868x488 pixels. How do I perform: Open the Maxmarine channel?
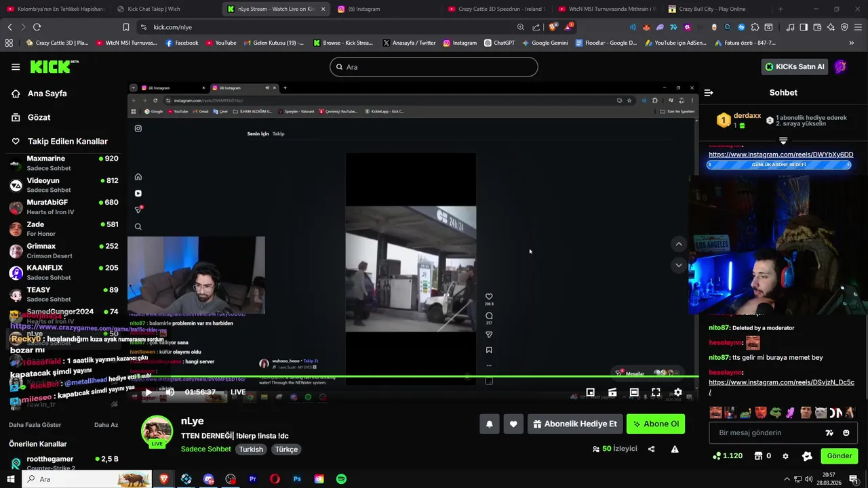click(x=64, y=163)
